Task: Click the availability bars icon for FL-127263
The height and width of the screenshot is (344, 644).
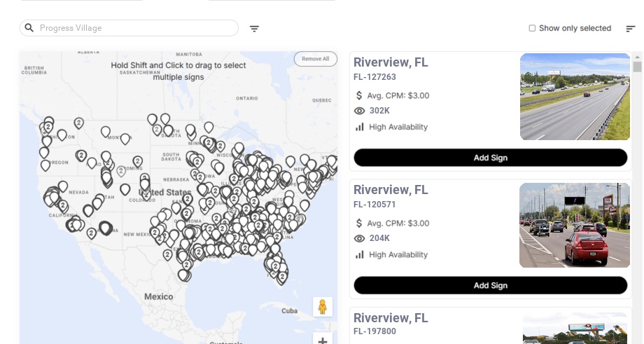Action: click(360, 127)
